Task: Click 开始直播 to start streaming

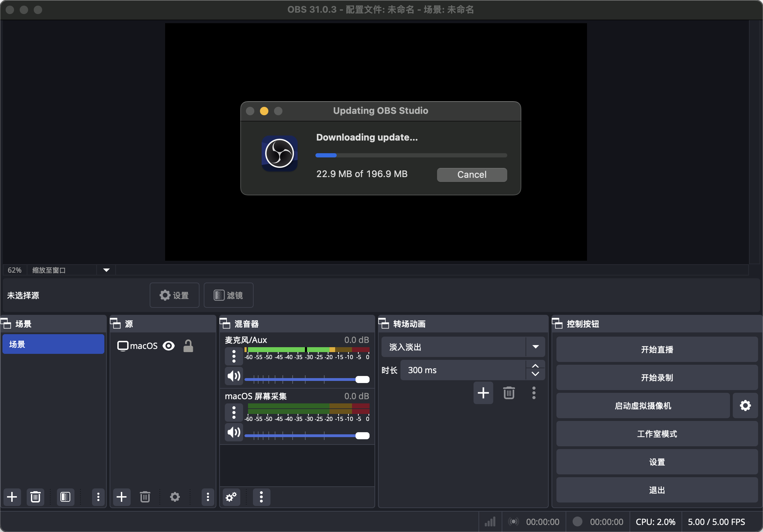Action: pos(657,349)
